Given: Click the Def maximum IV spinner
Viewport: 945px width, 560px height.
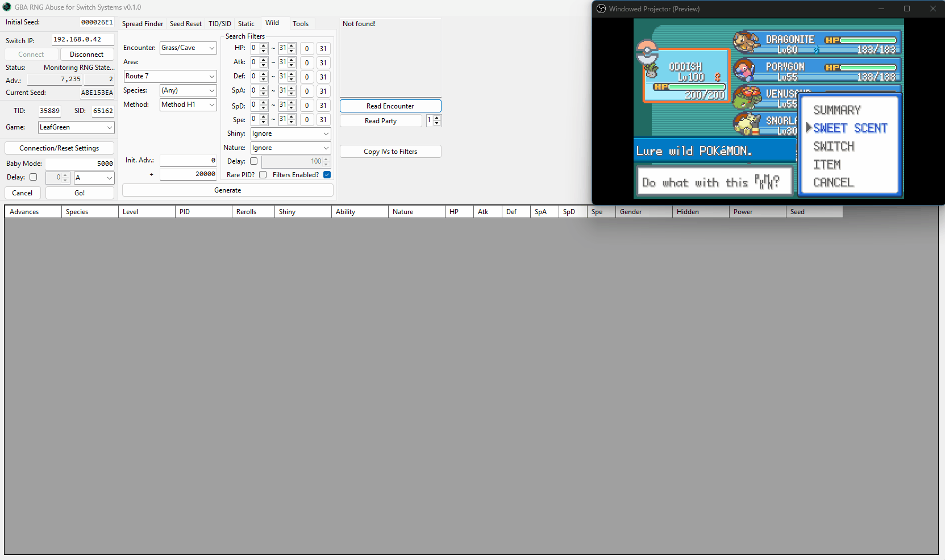Looking at the screenshot, I should point(287,77).
